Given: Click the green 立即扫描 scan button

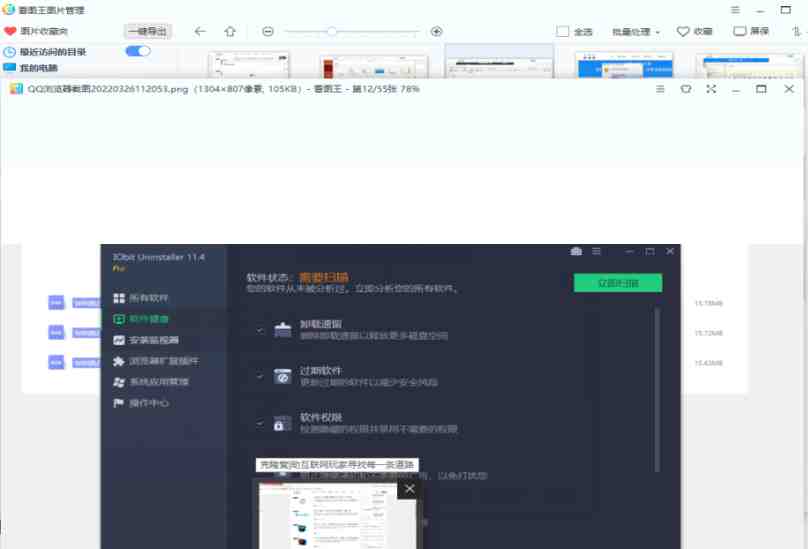Looking at the screenshot, I should click(x=618, y=283).
